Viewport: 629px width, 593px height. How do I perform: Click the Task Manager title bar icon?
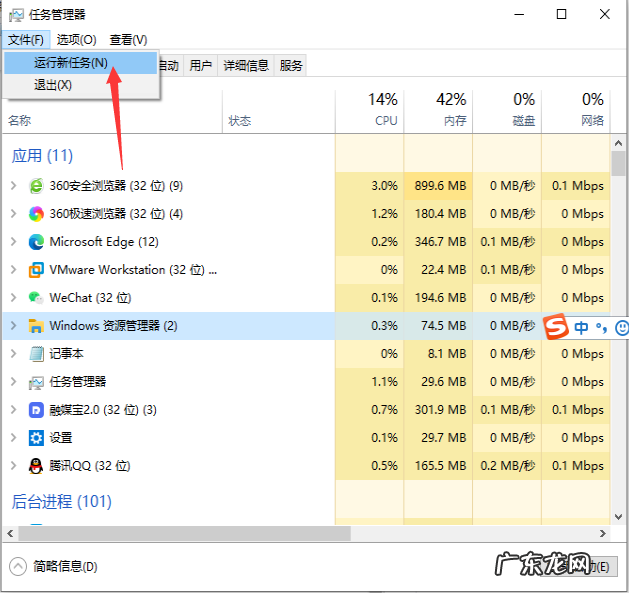pos(16,15)
